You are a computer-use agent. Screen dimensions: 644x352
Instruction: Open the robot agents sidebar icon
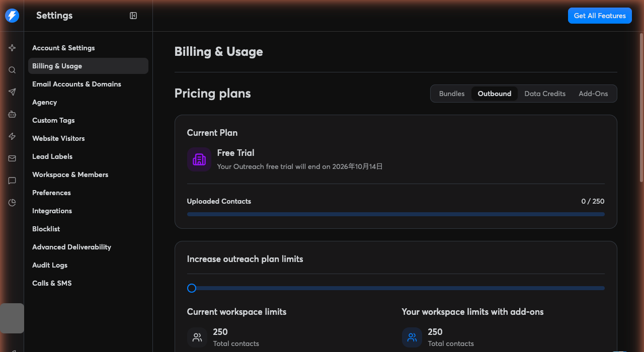click(x=12, y=114)
